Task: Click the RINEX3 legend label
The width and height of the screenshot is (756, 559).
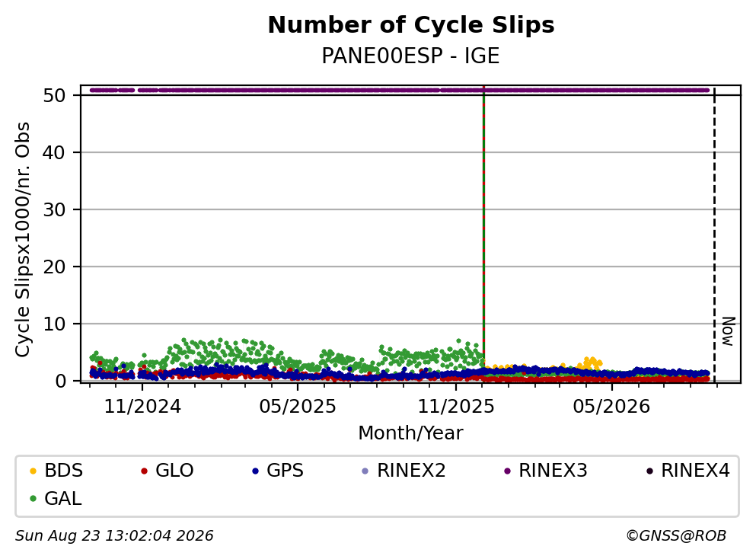Action: coord(553,470)
